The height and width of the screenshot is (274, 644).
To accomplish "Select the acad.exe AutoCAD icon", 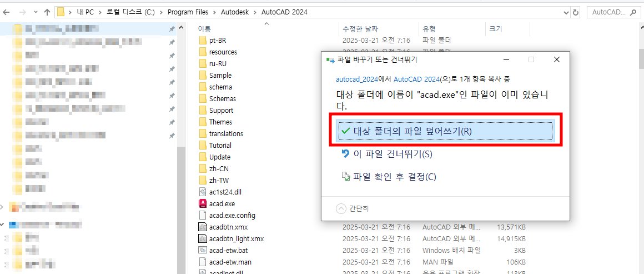I will 203,203.
